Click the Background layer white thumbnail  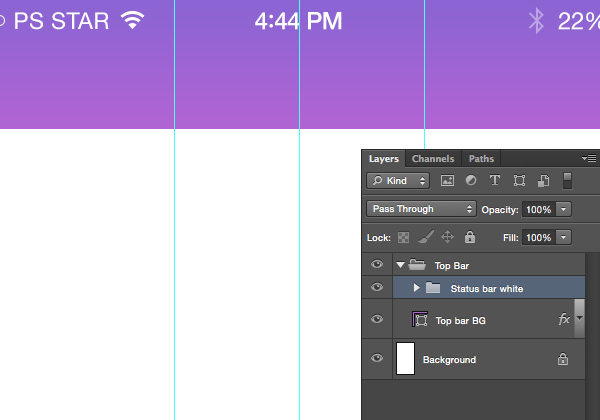(405, 358)
